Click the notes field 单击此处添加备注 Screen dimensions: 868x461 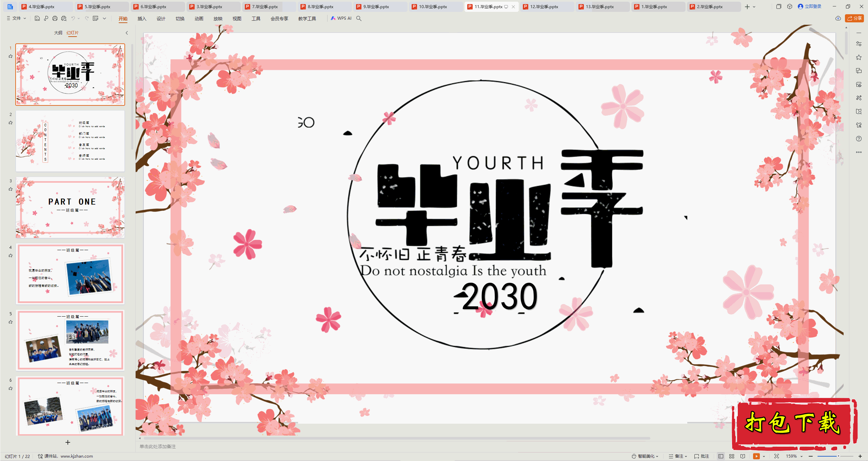pyautogui.click(x=158, y=446)
